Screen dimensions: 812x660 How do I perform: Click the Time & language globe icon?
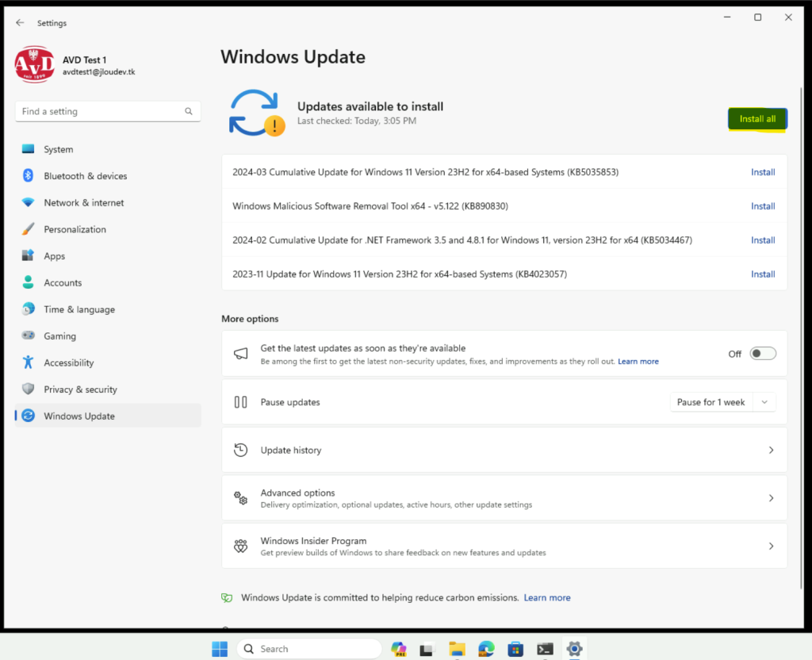click(x=28, y=309)
